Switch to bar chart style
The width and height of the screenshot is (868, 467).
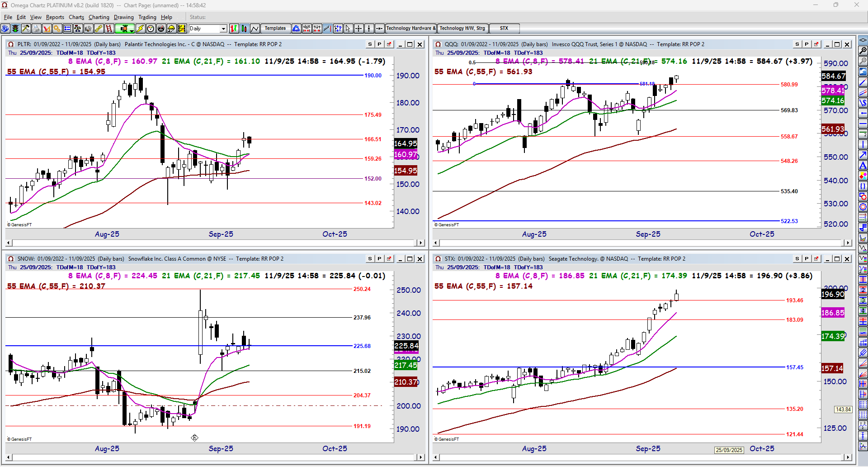234,29
